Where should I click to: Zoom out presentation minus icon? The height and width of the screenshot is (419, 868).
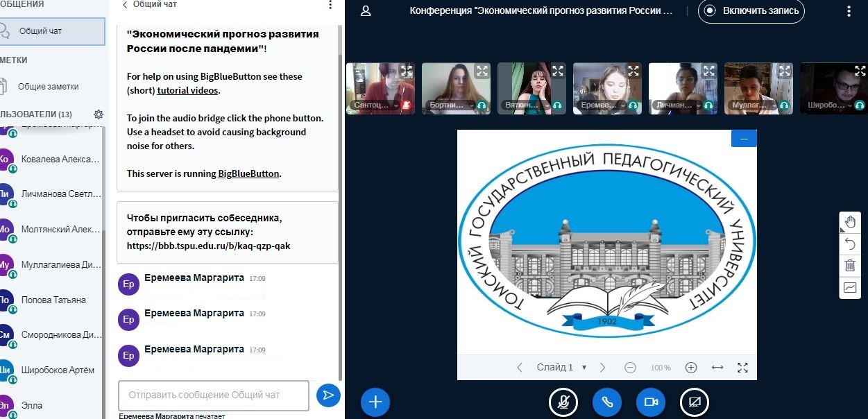point(630,368)
